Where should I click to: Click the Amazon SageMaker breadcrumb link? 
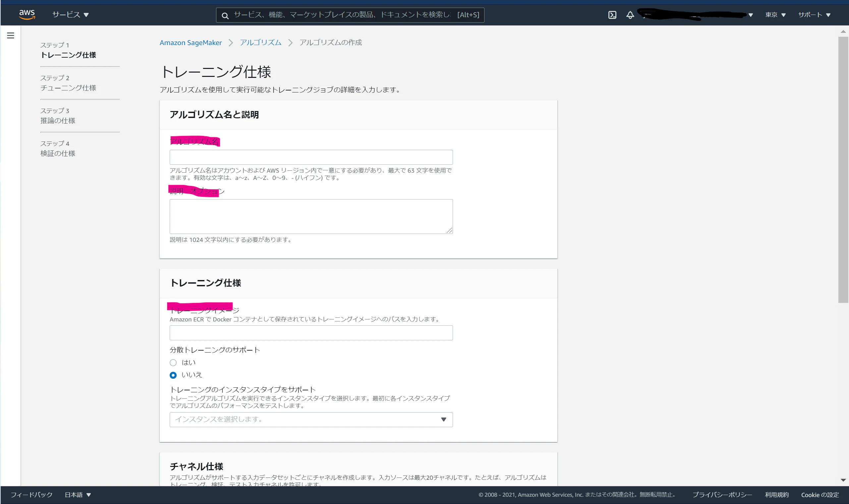pos(191,42)
